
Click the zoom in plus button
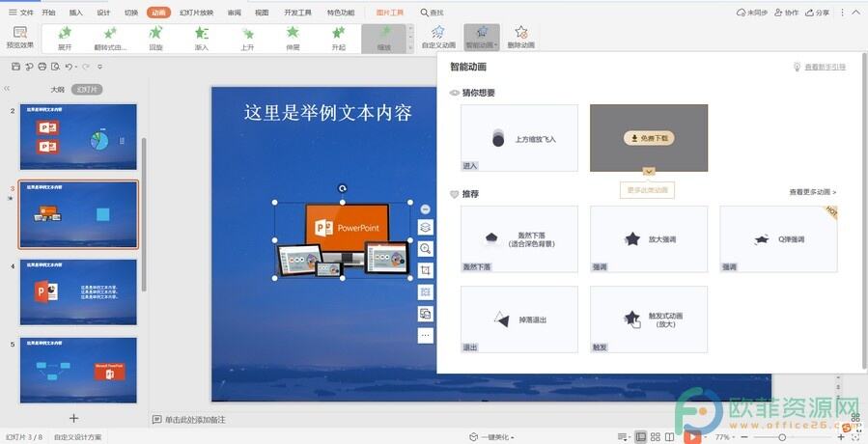(841, 437)
